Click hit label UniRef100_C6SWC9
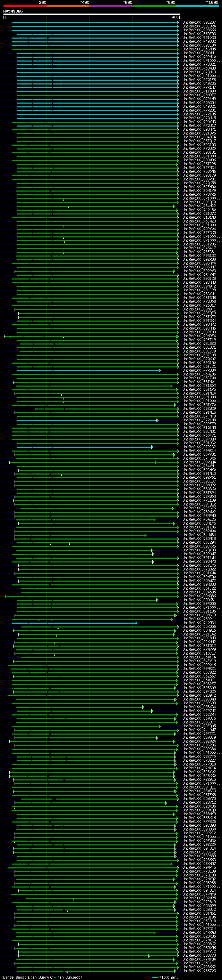 pos(199,408)
